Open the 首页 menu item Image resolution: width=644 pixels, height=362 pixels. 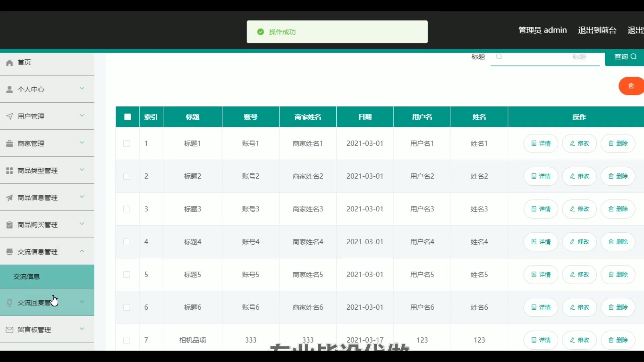click(24, 62)
